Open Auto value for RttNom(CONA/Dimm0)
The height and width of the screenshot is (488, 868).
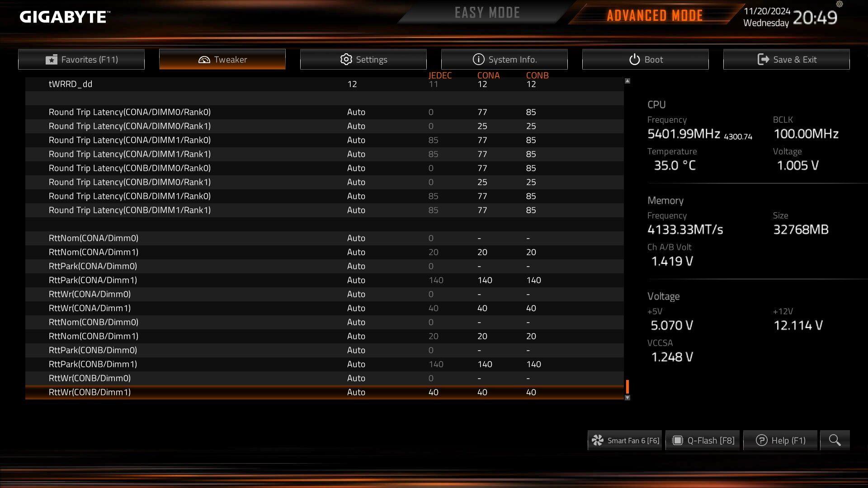[356, 238]
